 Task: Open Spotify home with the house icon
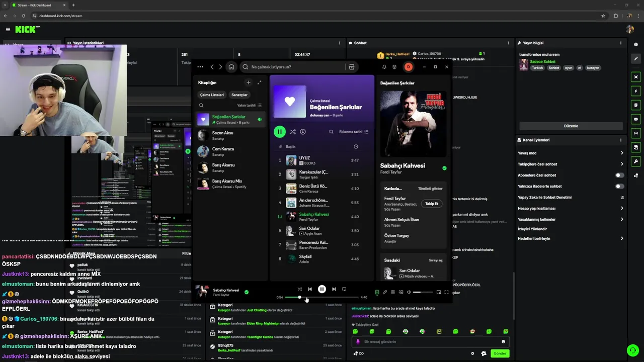[x=231, y=67]
